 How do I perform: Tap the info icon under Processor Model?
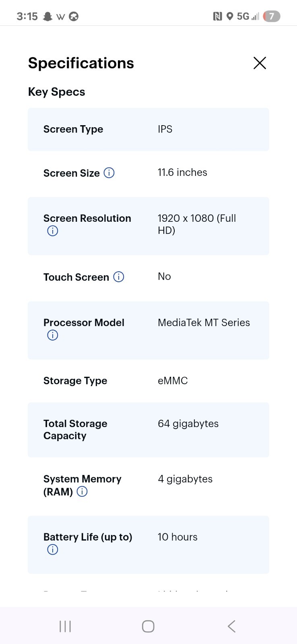pos(53,335)
